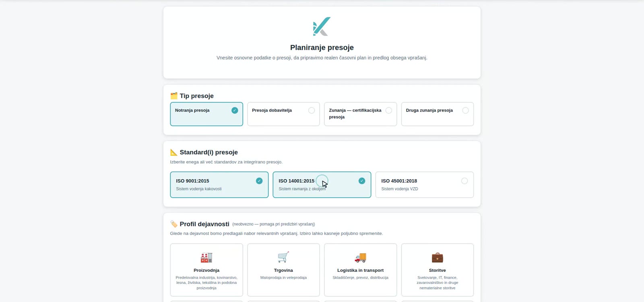Select the Presoja dobavitelja radio option
The image size is (644, 302).
point(312,110)
